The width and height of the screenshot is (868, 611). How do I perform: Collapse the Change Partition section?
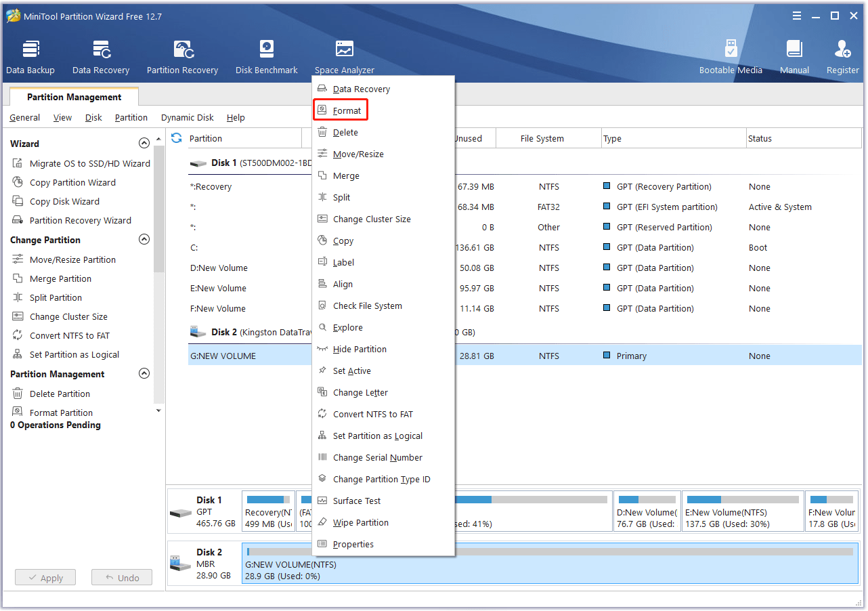tap(144, 239)
